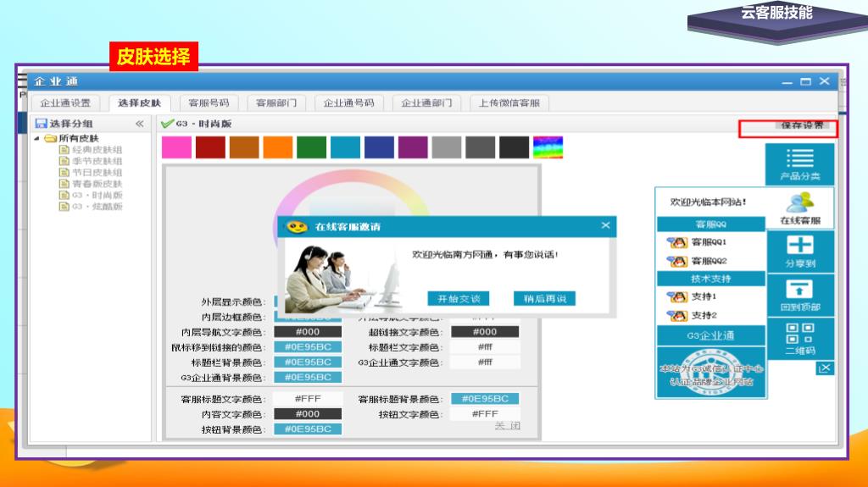Edit the 鼠标移到链接的颜色 field

tap(308, 347)
